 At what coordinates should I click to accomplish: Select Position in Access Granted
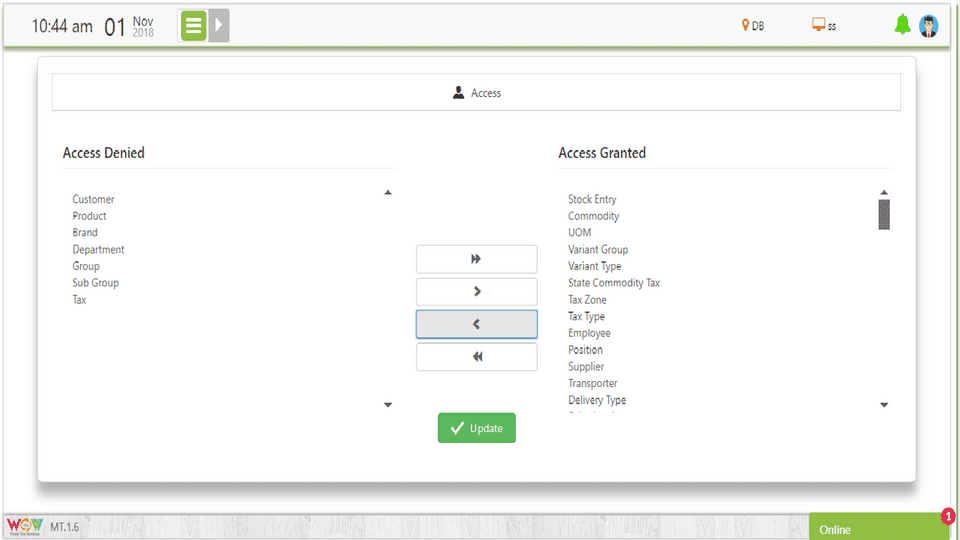(x=585, y=350)
